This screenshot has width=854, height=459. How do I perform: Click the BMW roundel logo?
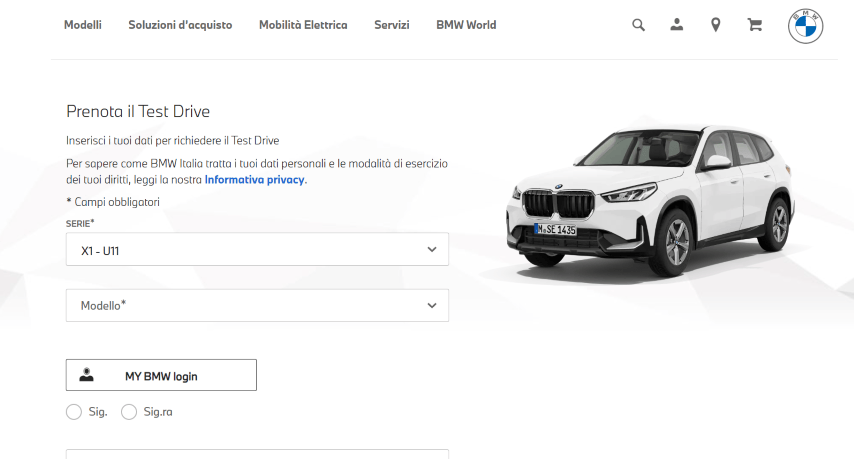click(805, 26)
